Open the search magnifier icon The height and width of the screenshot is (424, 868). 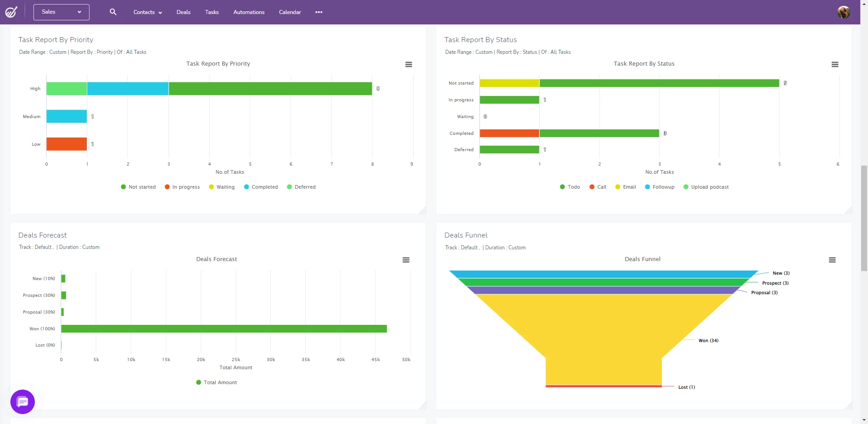[x=113, y=12]
